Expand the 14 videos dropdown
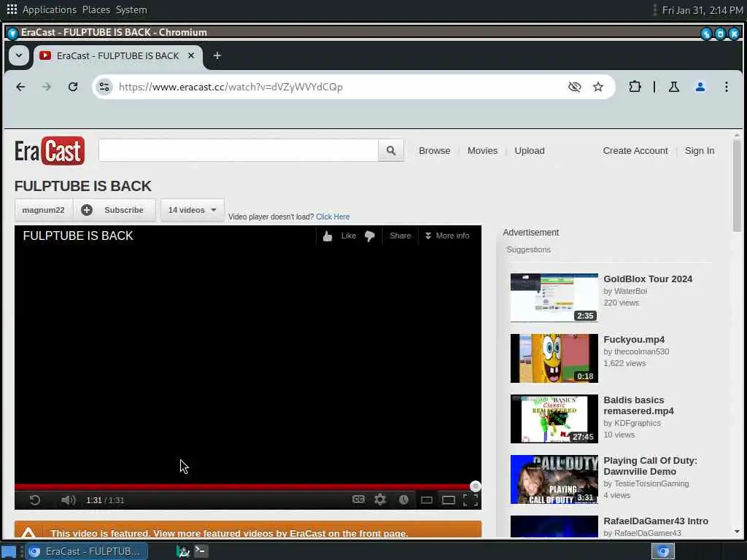 tap(192, 210)
